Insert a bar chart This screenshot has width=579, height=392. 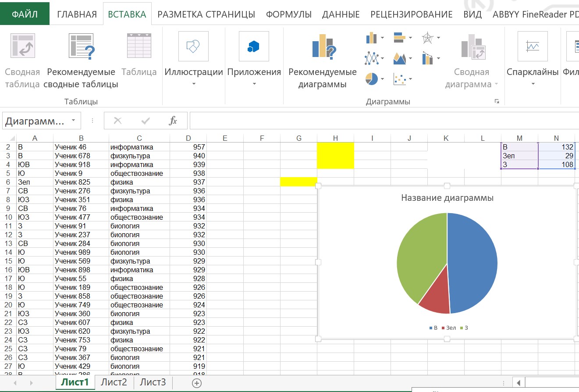pos(399,38)
